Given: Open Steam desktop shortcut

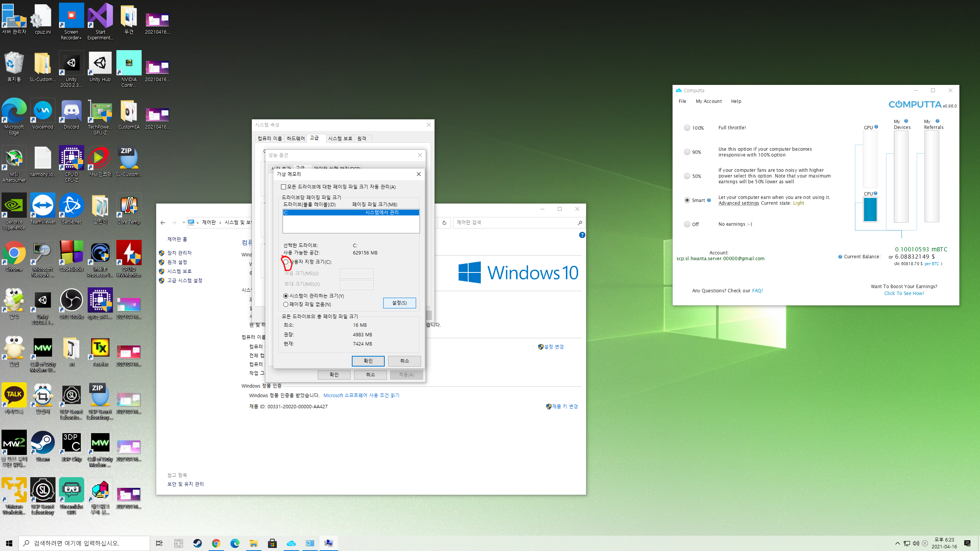Looking at the screenshot, I should point(42,447).
